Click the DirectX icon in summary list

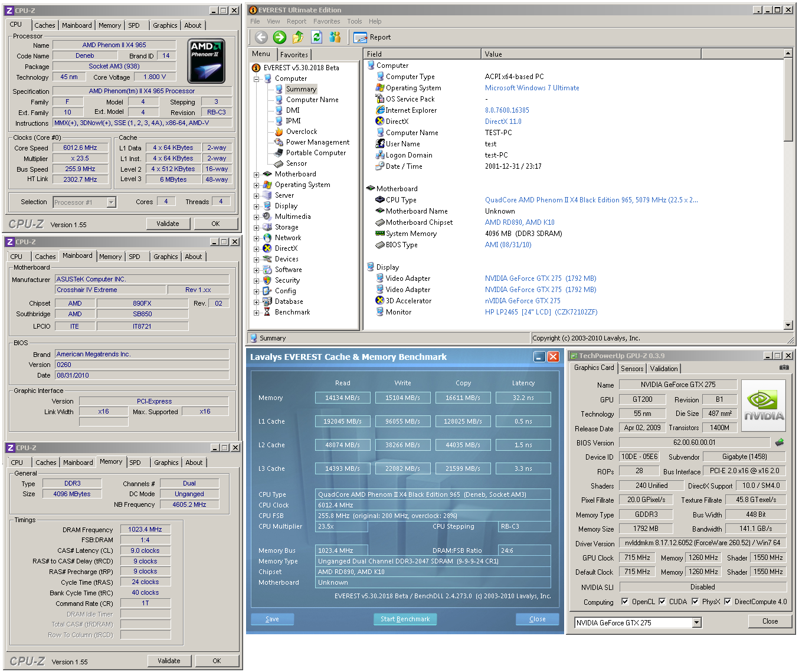point(380,121)
